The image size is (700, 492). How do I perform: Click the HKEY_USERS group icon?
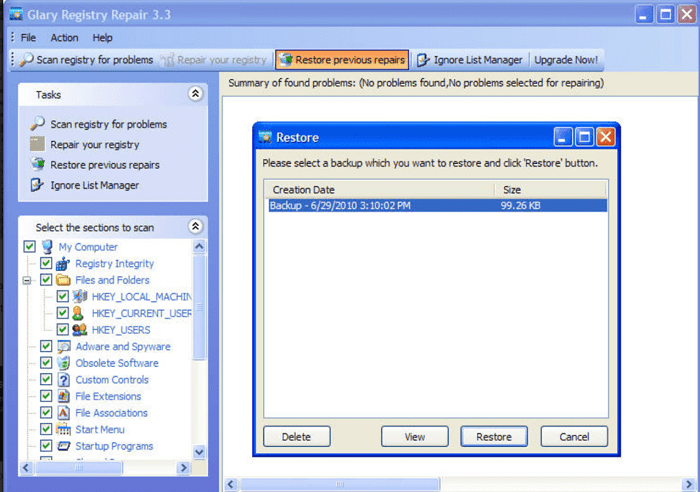point(79,329)
